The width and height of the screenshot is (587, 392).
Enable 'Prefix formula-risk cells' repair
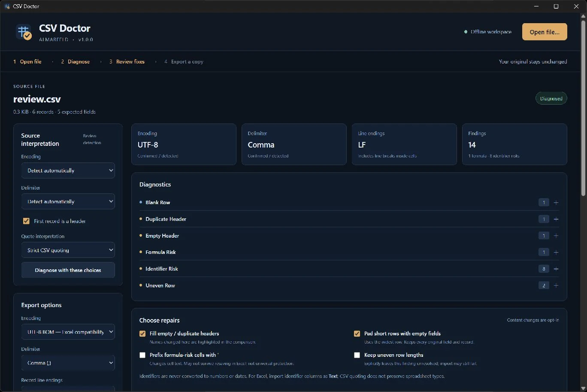pos(142,355)
